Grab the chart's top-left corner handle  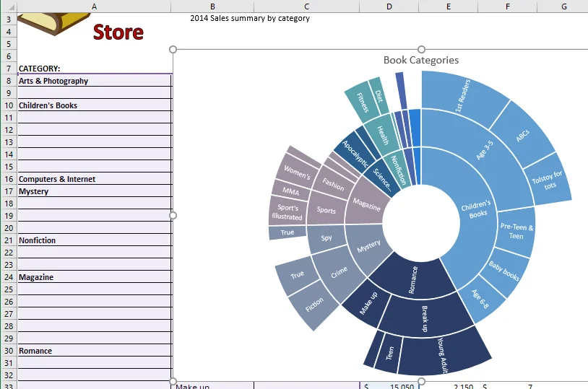(x=173, y=50)
